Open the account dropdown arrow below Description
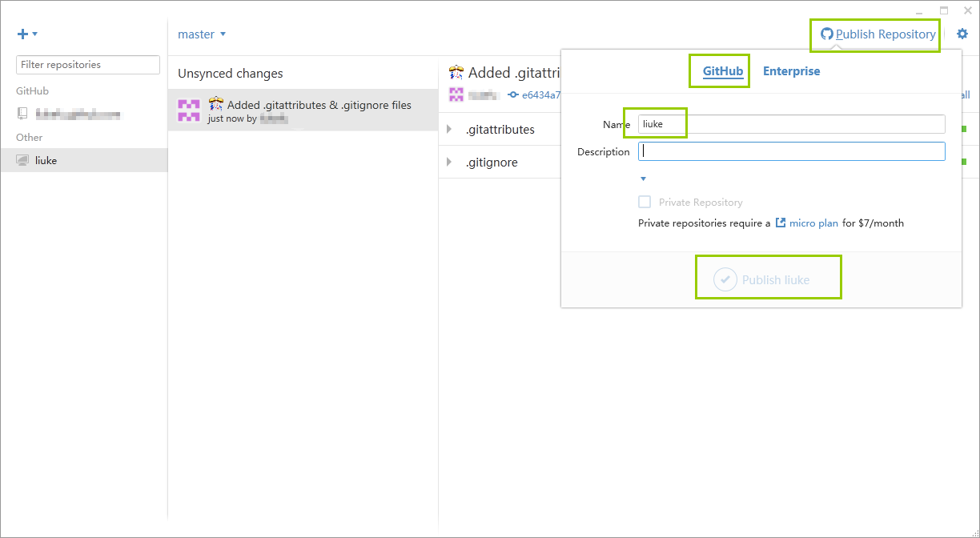 pos(643,179)
